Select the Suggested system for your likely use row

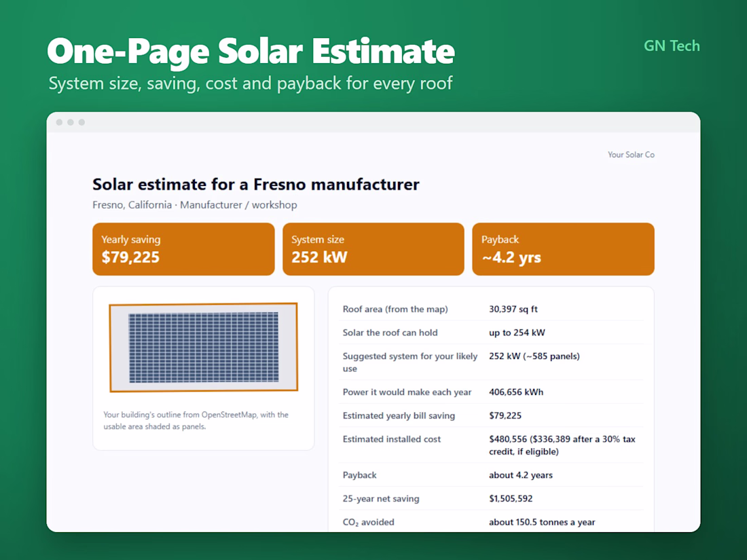[x=491, y=362]
